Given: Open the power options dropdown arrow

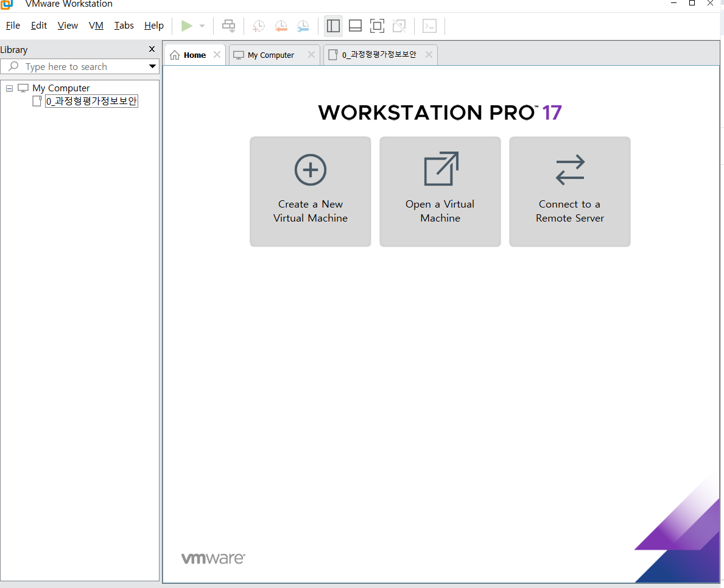Looking at the screenshot, I should (x=202, y=26).
